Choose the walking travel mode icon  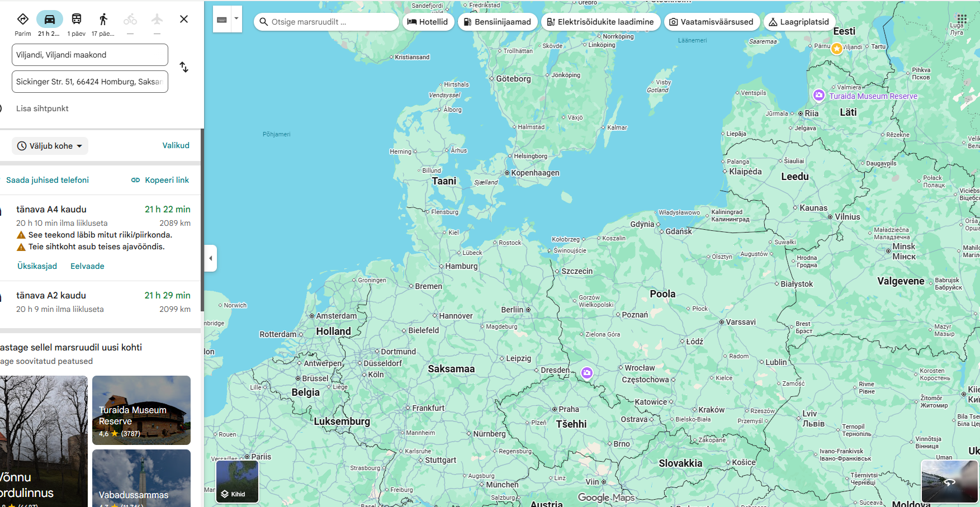coord(103,20)
